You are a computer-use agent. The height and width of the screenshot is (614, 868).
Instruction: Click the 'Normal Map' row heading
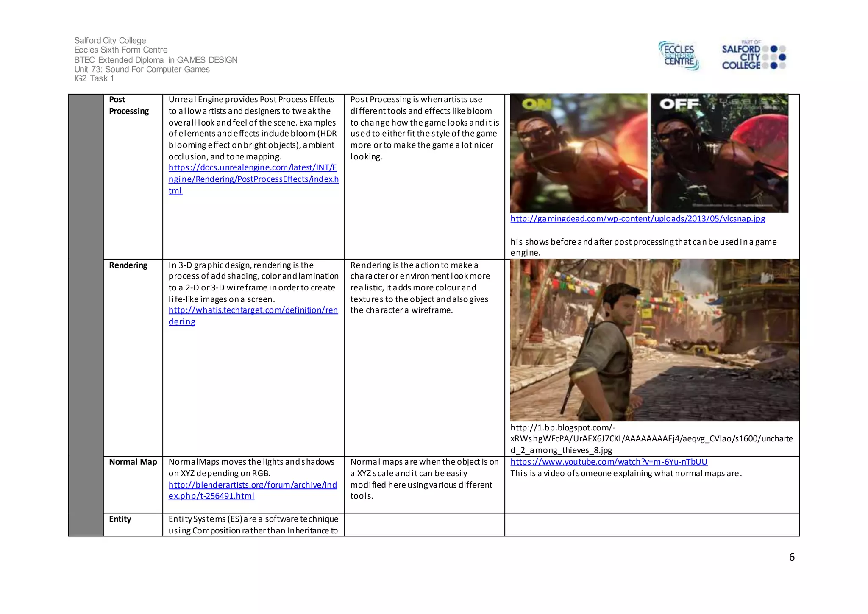click(x=133, y=462)
